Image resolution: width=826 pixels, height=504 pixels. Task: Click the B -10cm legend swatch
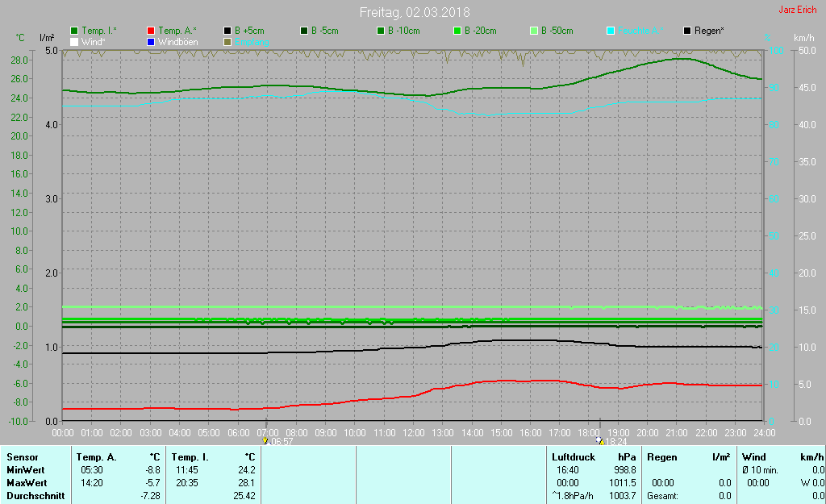tap(381, 31)
